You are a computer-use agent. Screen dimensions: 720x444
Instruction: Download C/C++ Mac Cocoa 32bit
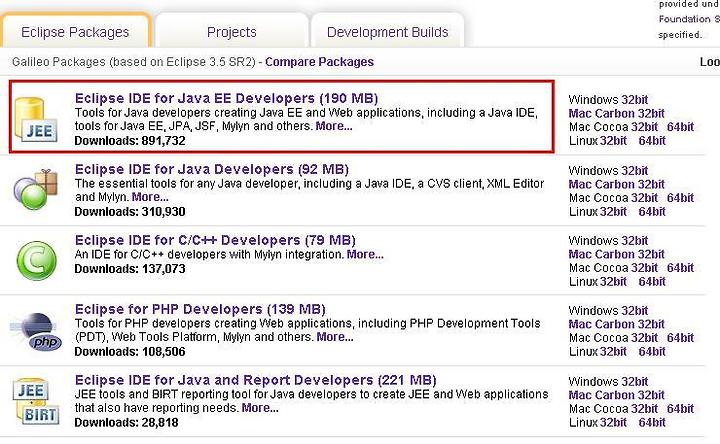[644, 268]
